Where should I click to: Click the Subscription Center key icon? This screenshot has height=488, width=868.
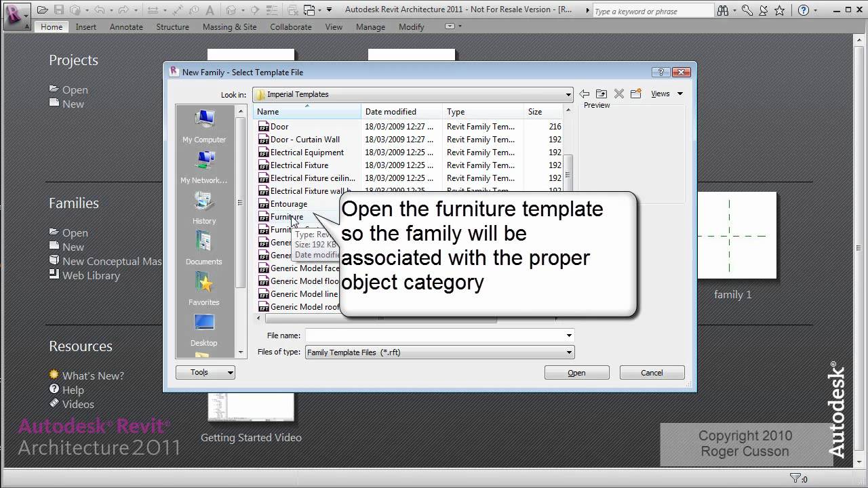point(747,10)
